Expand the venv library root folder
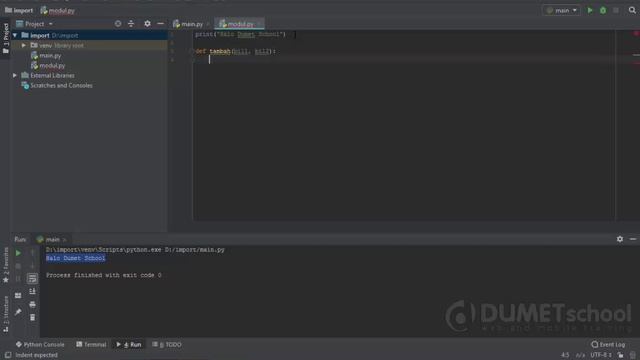 click(x=24, y=45)
